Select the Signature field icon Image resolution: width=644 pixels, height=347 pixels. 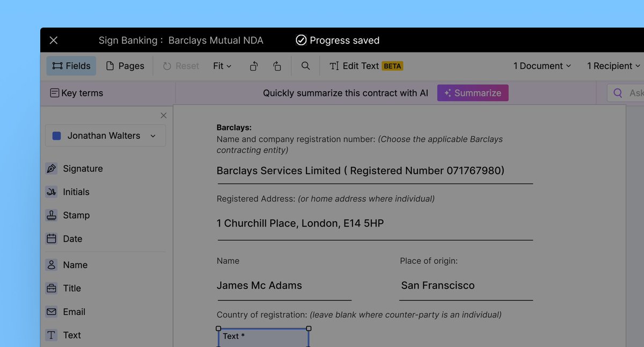(x=52, y=168)
